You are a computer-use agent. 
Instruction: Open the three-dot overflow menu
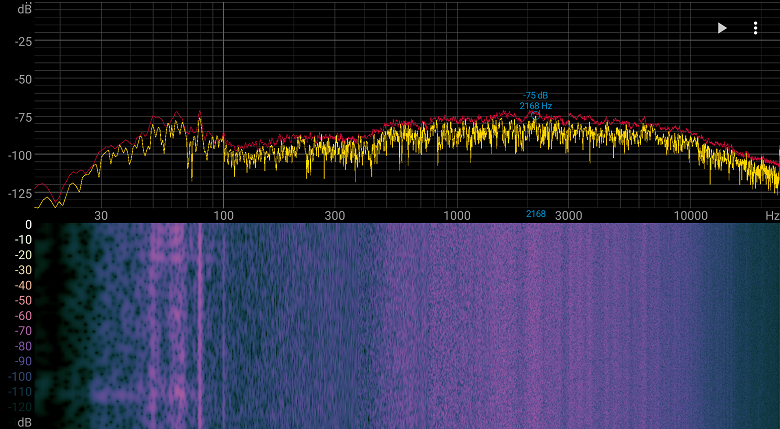click(755, 28)
